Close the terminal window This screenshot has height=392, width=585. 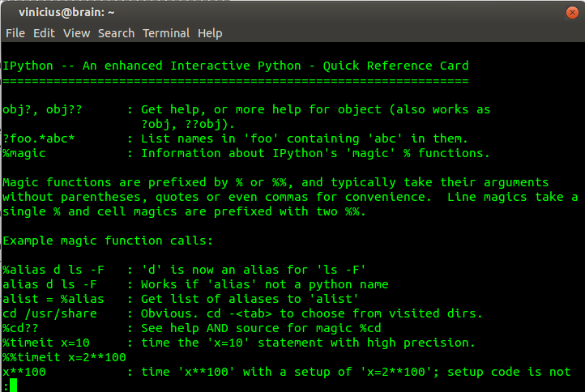pos(570,12)
